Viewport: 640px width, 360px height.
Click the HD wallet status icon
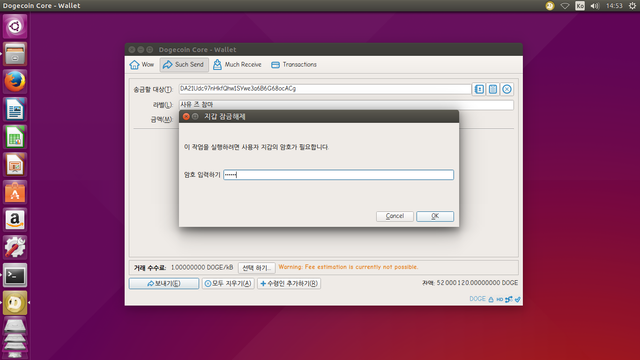coord(500,300)
